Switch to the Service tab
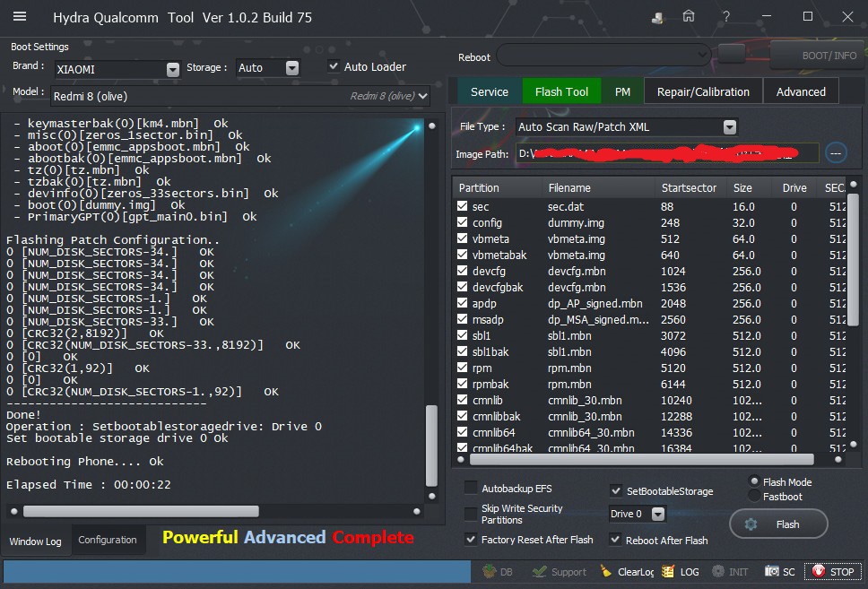 pos(490,92)
